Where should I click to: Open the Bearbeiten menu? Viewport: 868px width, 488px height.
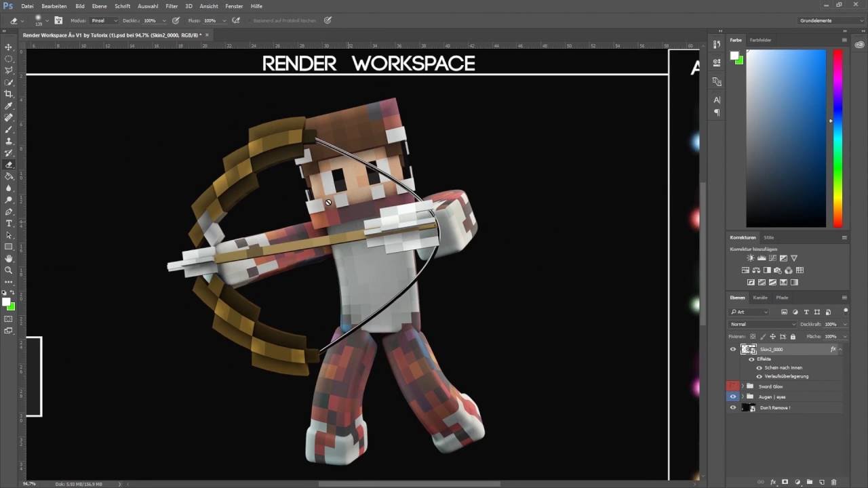click(x=54, y=6)
